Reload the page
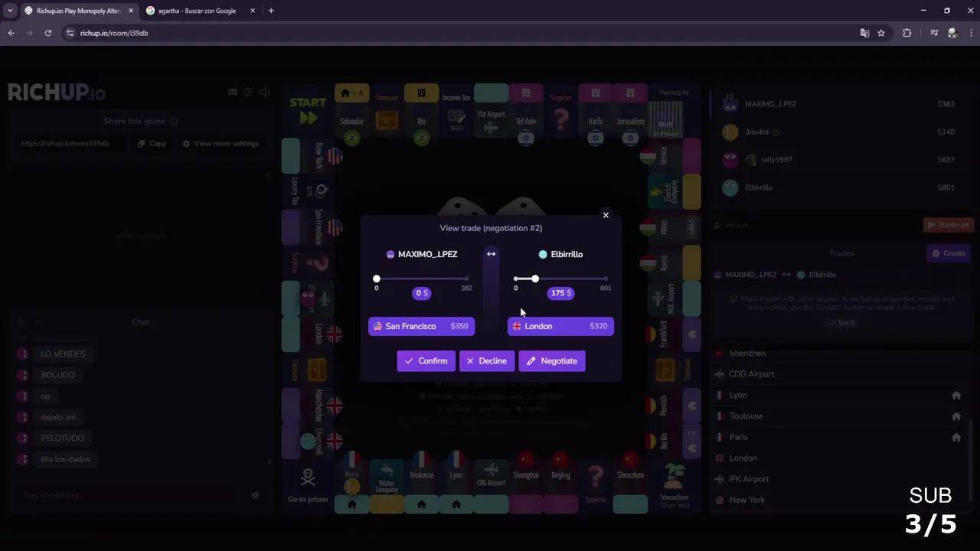Viewport: 980px width, 551px height. (x=48, y=33)
